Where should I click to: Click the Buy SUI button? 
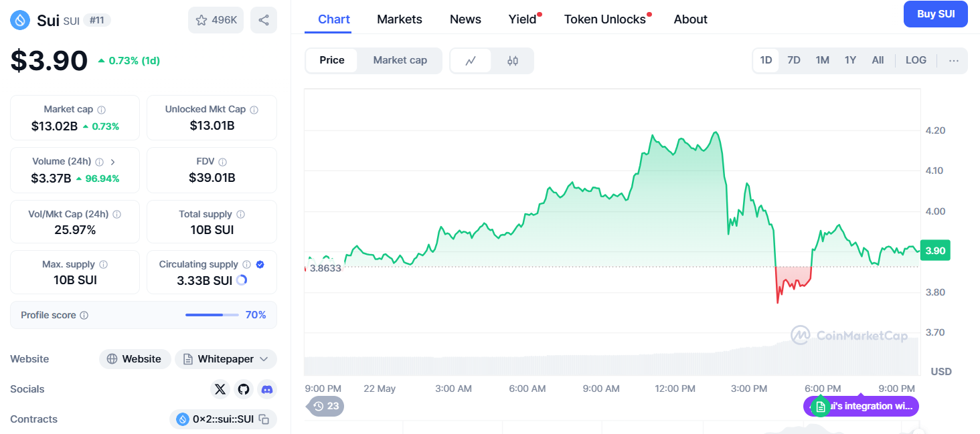[936, 14]
